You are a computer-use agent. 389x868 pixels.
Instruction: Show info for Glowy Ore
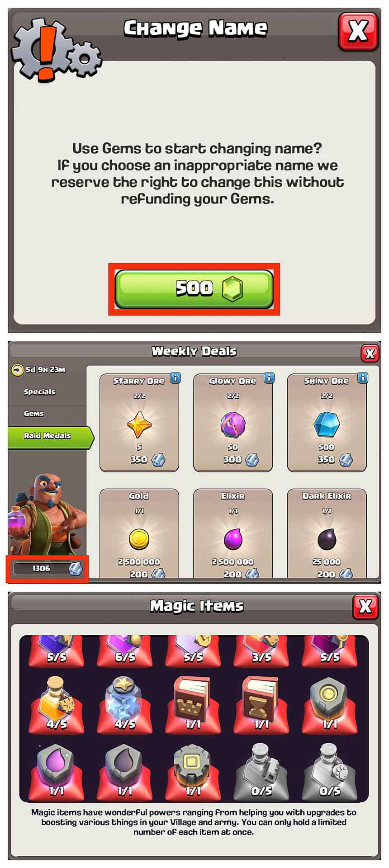(269, 377)
